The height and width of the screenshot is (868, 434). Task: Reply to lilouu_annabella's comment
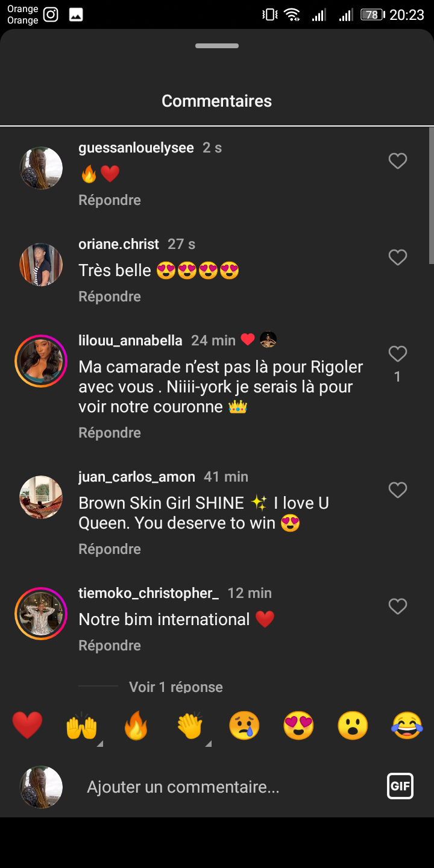click(110, 433)
